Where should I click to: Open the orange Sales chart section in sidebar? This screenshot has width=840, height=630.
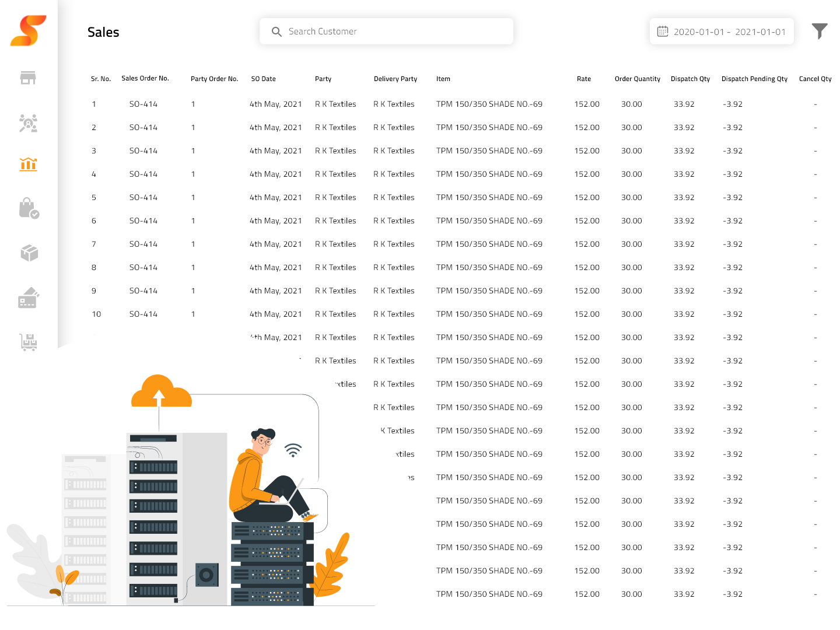[x=29, y=164]
